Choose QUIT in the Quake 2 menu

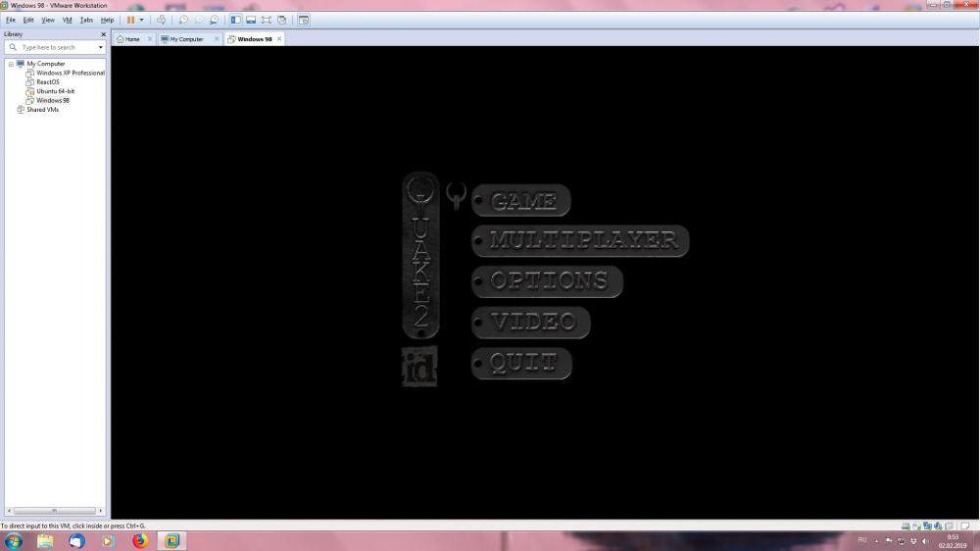(522, 364)
